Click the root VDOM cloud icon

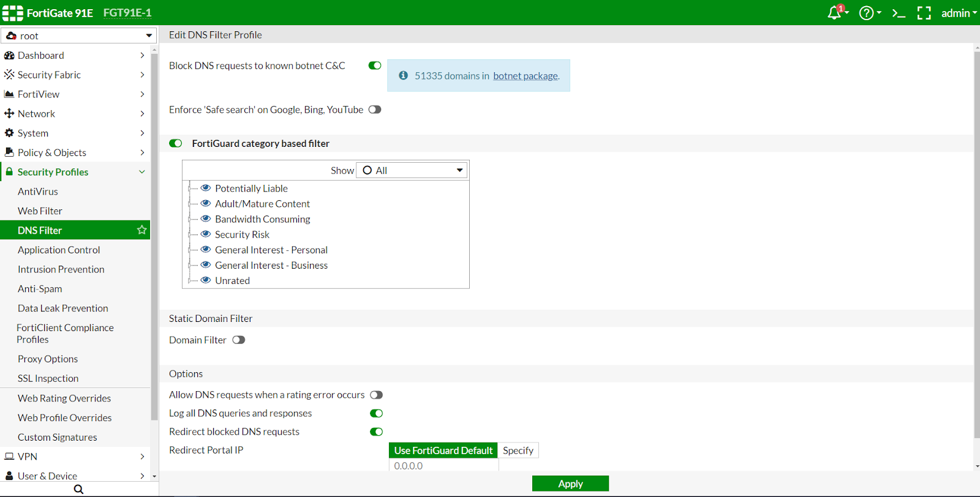point(11,35)
